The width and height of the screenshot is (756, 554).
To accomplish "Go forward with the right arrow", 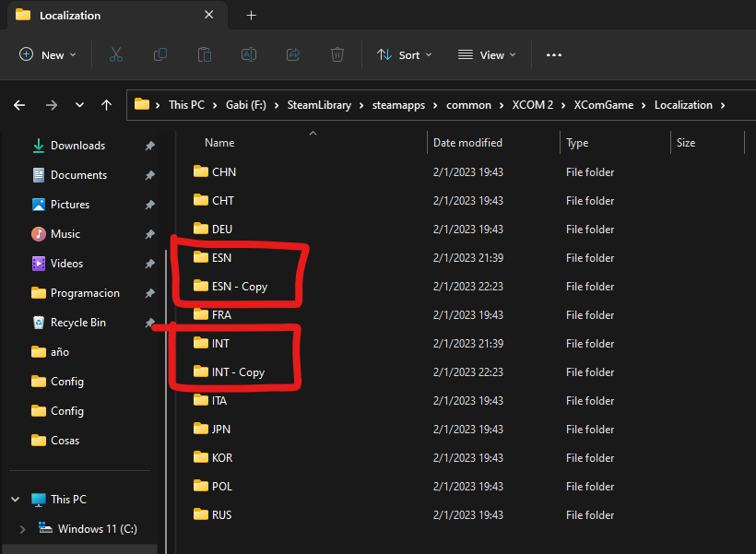I will [52, 105].
